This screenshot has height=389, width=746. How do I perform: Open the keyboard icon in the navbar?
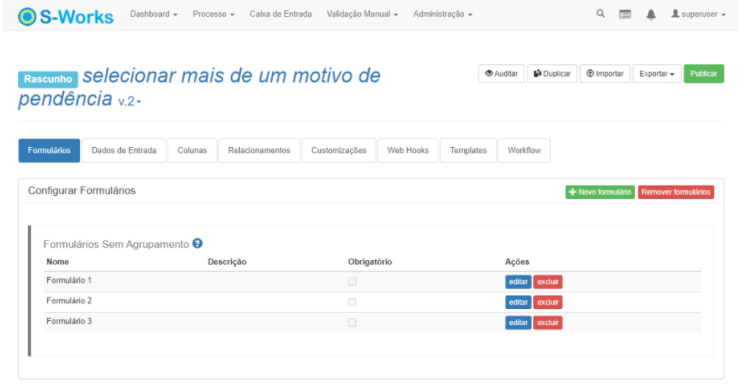[x=625, y=14]
